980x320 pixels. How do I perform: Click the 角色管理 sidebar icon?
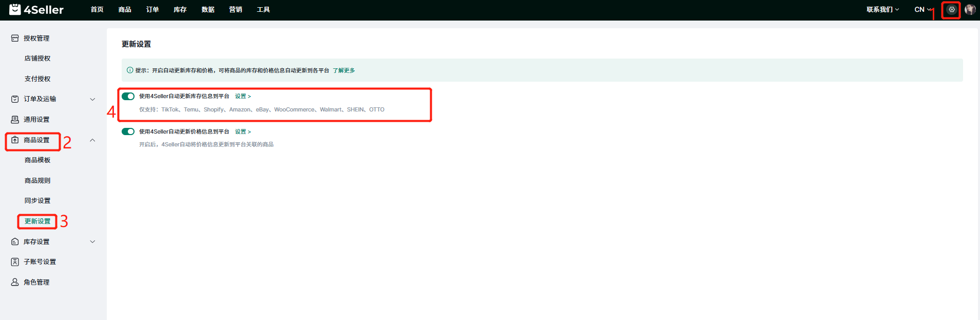(x=15, y=283)
